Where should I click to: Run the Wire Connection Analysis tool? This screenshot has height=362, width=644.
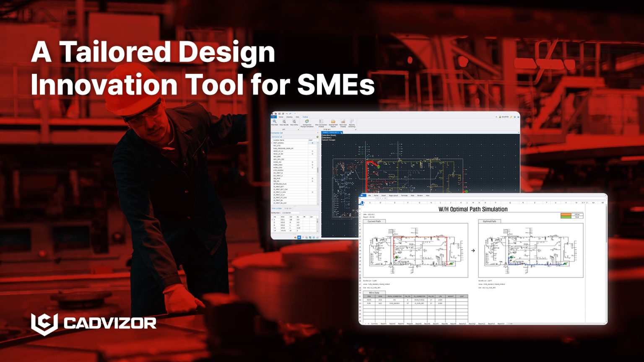pyautogui.click(x=321, y=122)
